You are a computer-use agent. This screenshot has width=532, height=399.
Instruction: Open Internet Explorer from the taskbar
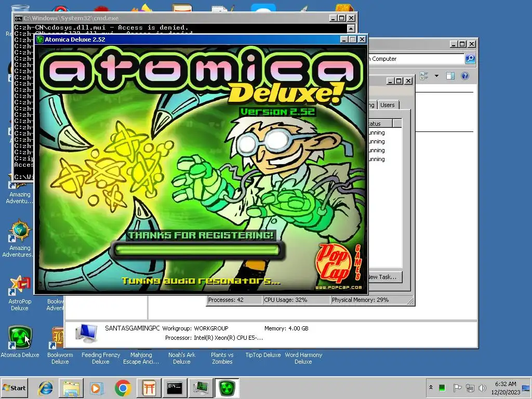pos(45,388)
